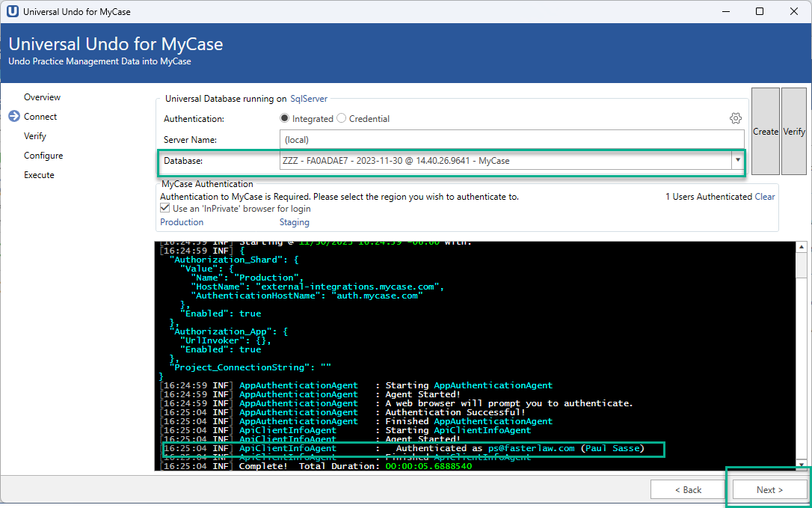Click the '1 Users Authenticated' text
812x508 pixels.
coord(708,197)
